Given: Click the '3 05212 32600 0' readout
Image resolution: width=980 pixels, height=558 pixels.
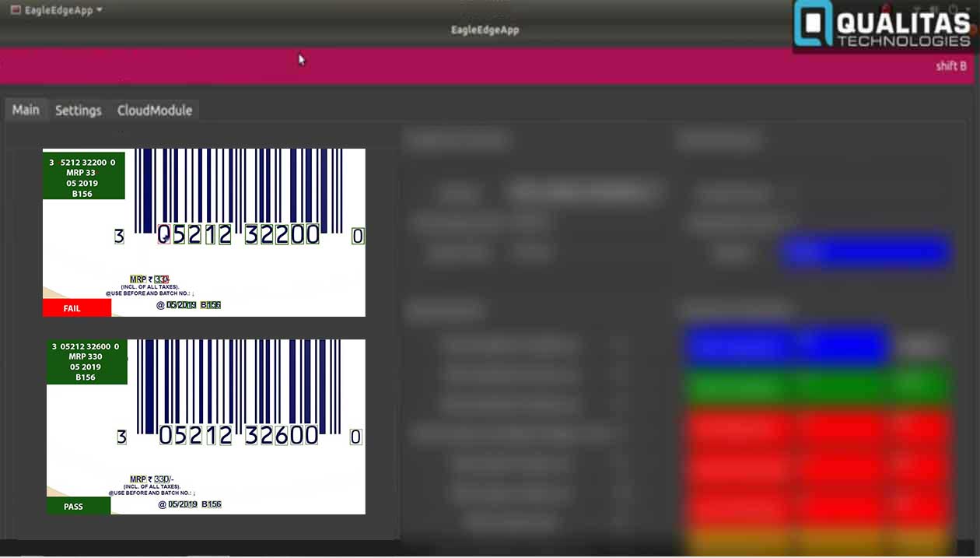Looking at the screenshot, I should click(x=86, y=346).
